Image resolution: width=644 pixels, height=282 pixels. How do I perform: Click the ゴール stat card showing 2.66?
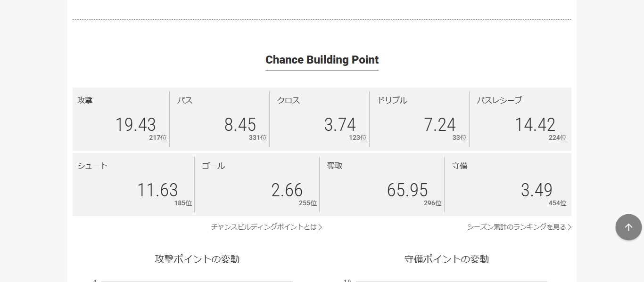pos(257,185)
